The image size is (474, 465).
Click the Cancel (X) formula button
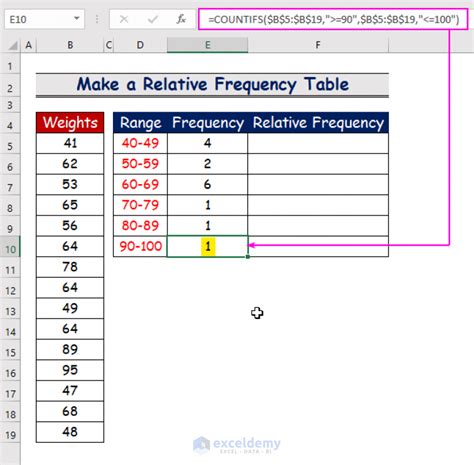[124, 19]
